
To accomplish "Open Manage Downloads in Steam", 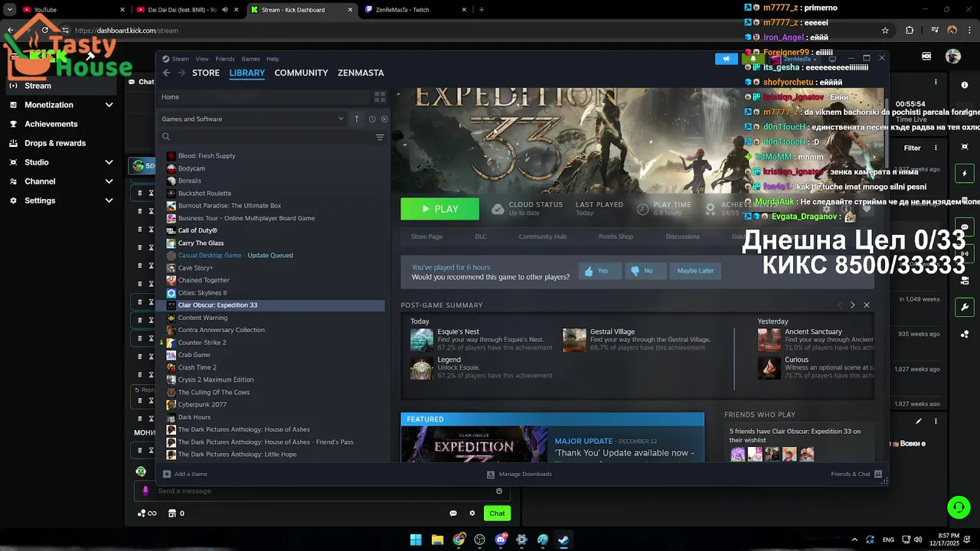I will click(x=519, y=474).
